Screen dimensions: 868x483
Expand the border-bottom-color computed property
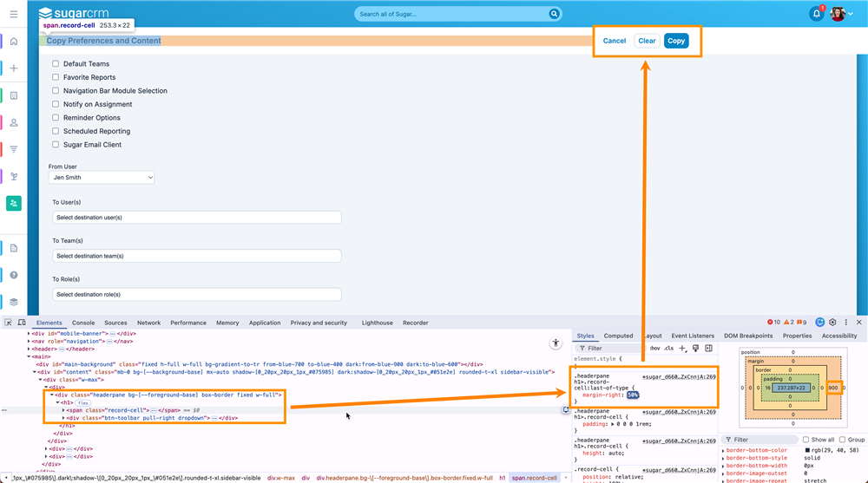[723, 451]
